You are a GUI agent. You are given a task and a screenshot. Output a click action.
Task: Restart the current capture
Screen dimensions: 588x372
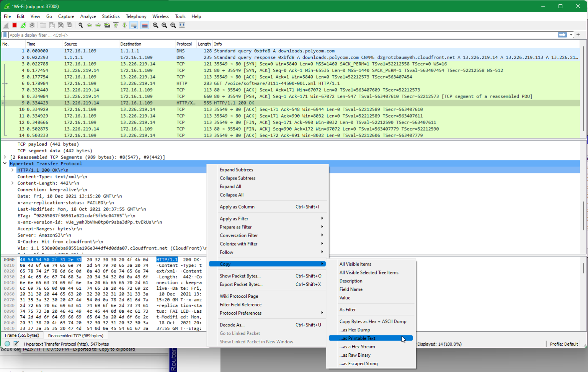coord(23,25)
